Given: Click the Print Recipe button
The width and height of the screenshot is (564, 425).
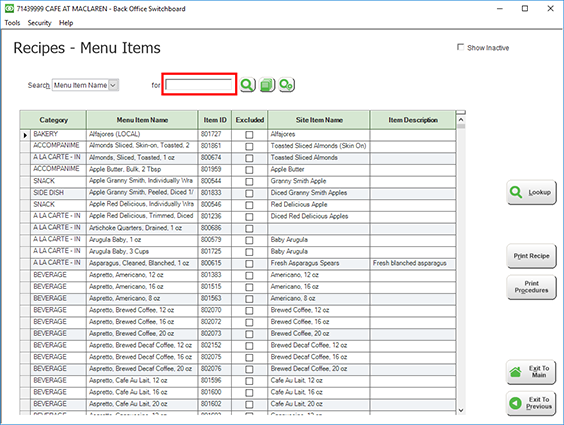Looking at the screenshot, I should [x=531, y=256].
